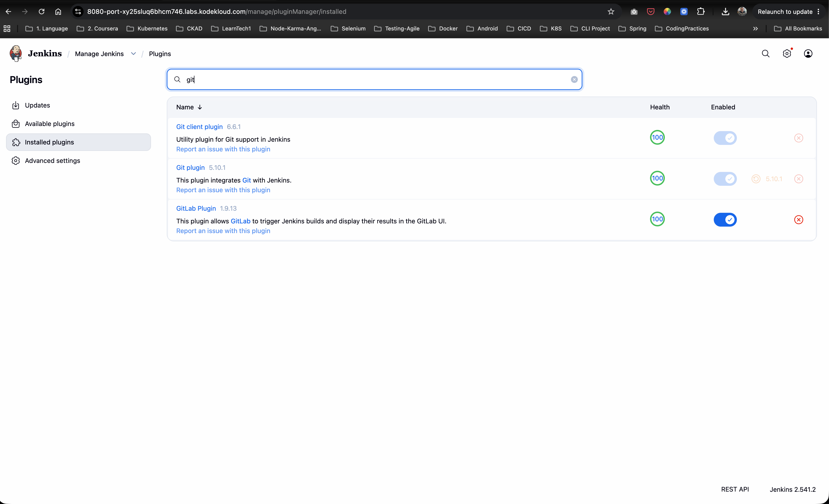Click the Pocket extension icon
Image resolution: width=829 pixels, height=504 pixels.
[x=651, y=12]
